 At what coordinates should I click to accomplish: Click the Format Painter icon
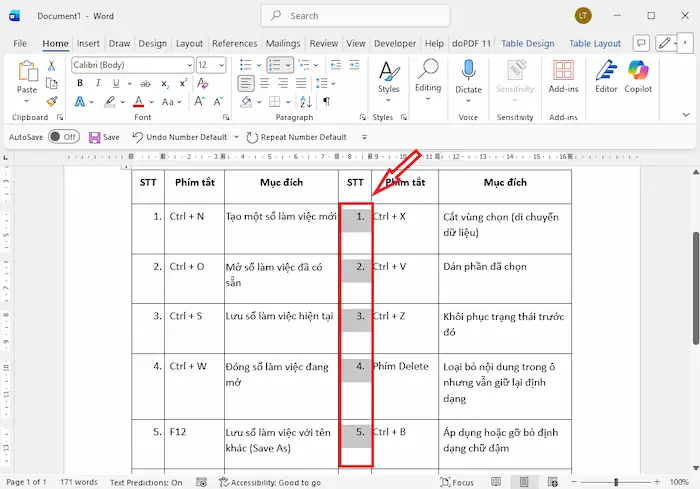(x=53, y=102)
